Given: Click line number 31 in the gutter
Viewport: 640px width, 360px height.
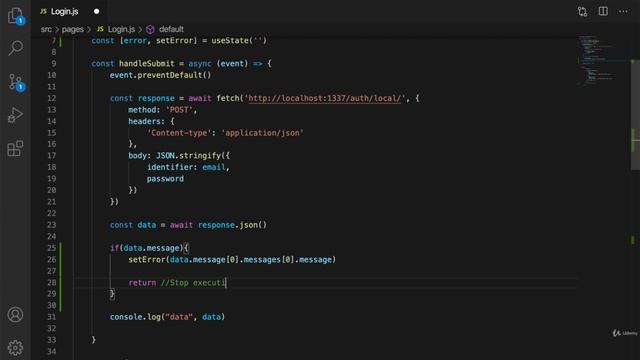Looking at the screenshot, I should (x=51, y=317).
